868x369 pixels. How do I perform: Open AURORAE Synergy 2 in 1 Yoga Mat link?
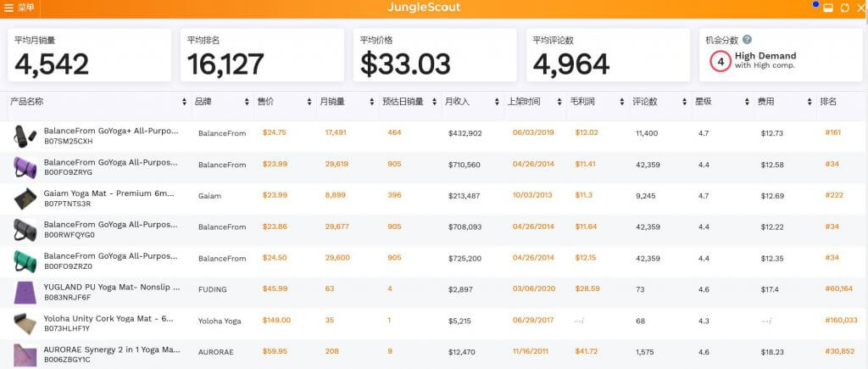click(112, 350)
